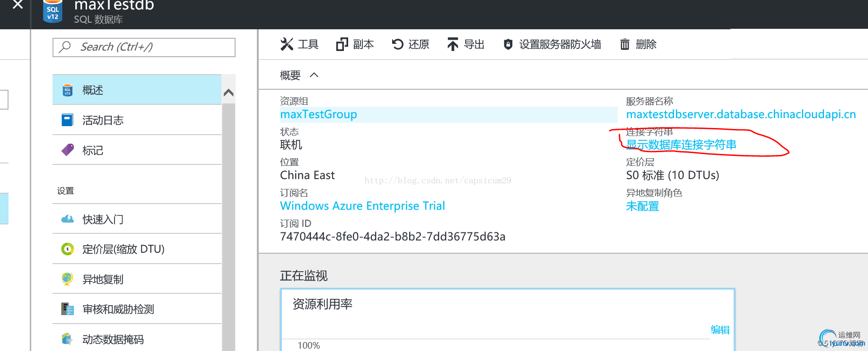Click the purple tag icon beside 标记
The height and width of the screenshot is (351, 868).
[68, 150]
